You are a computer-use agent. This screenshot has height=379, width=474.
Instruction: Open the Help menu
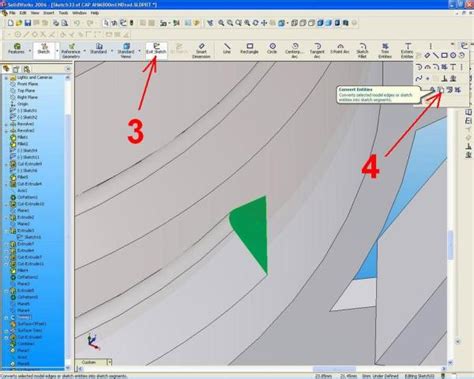click(x=95, y=13)
